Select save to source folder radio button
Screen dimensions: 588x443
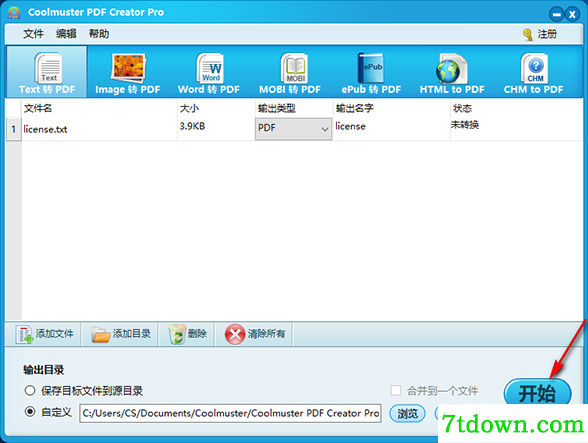[30, 390]
